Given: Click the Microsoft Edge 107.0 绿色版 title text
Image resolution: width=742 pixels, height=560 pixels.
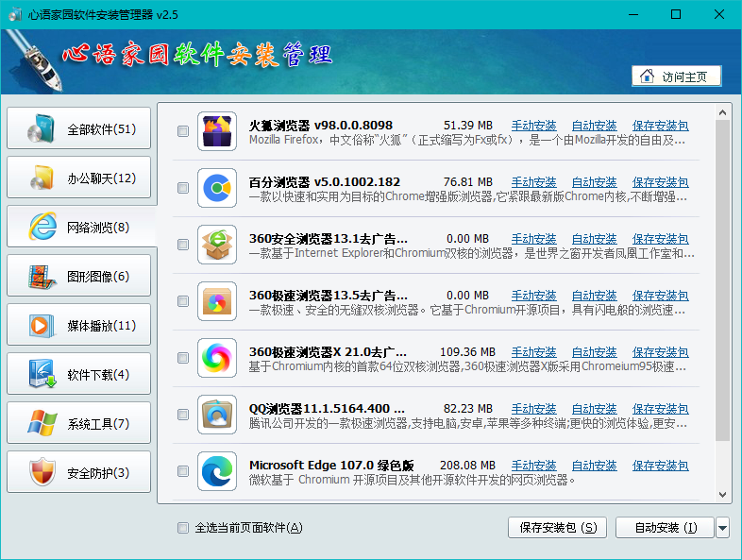Looking at the screenshot, I should pos(331,466).
